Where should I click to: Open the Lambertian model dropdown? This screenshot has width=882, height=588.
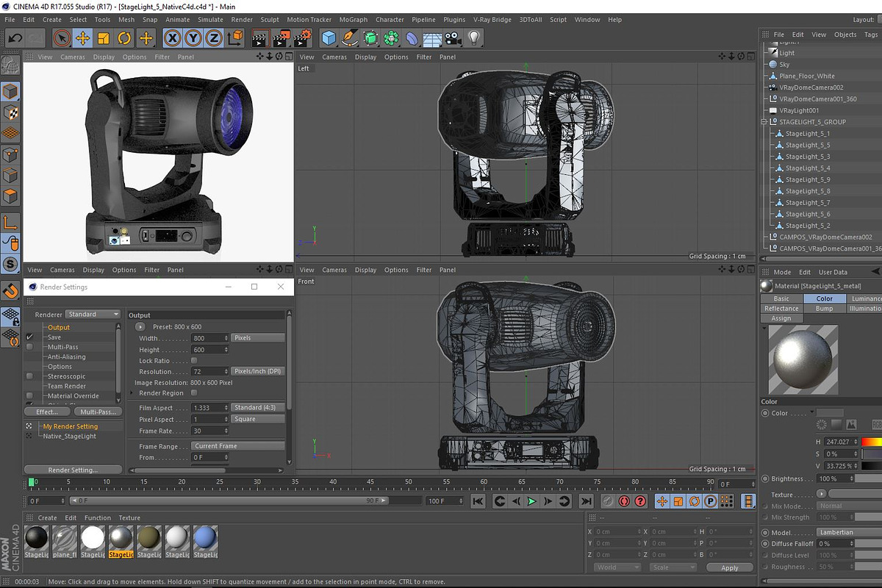(x=849, y=532)
